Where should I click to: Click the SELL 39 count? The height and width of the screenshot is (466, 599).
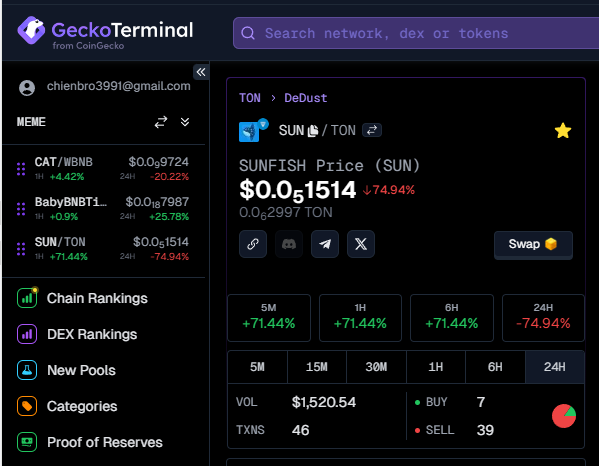(x=485, y=430)
